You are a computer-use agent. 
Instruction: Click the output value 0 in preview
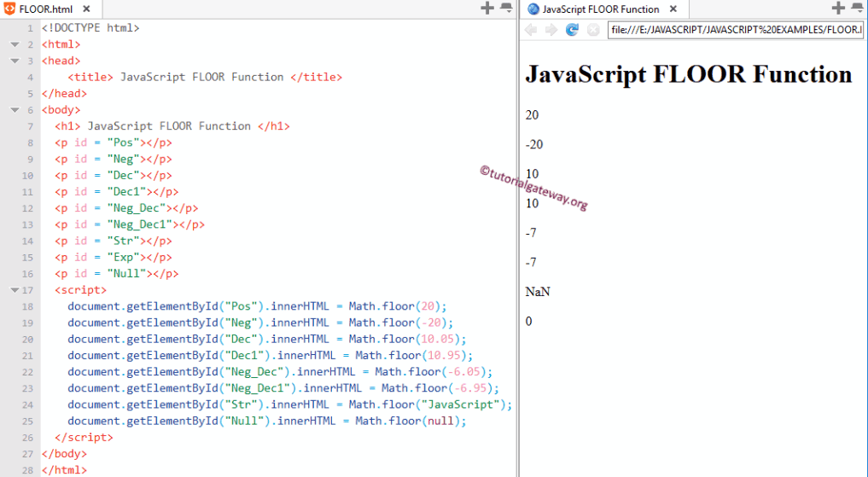pos(528,322)
